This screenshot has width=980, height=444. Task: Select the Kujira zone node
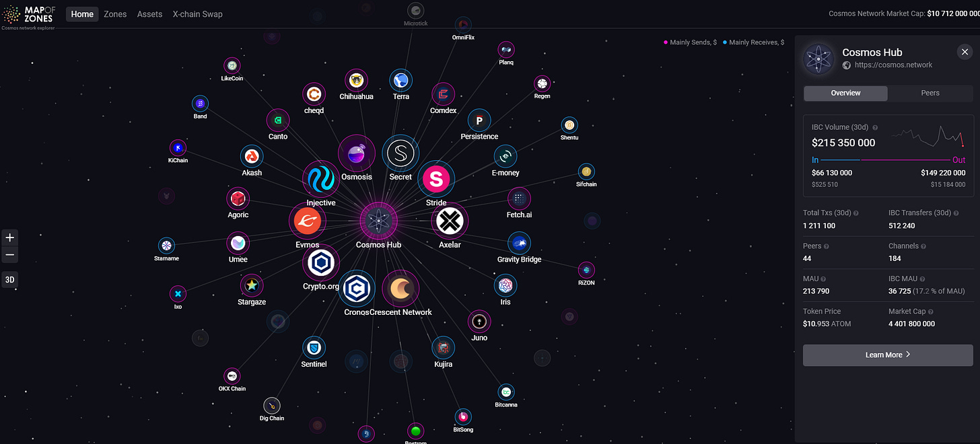tap(443, 348)
